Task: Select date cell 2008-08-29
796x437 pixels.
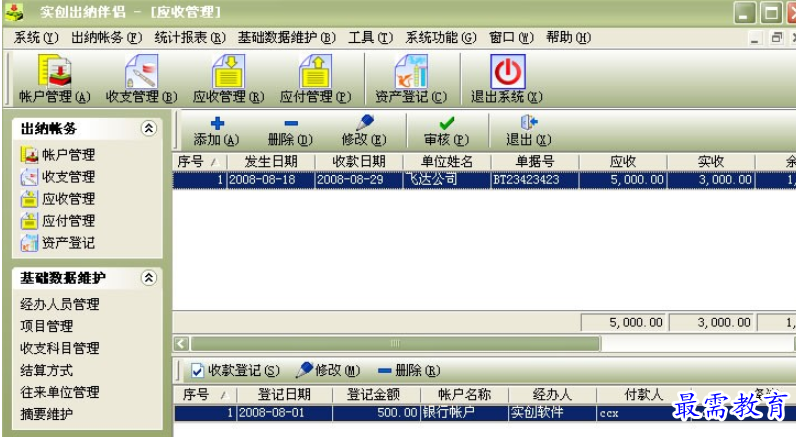Action: pyautogui.click(x=359, y=180)
